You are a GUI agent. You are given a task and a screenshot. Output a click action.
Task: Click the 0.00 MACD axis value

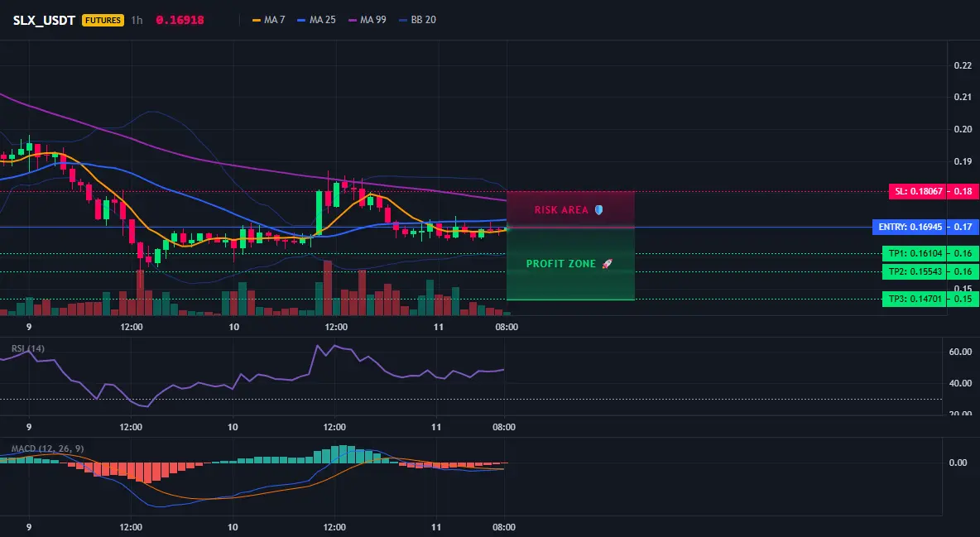[x=958, y=463]
